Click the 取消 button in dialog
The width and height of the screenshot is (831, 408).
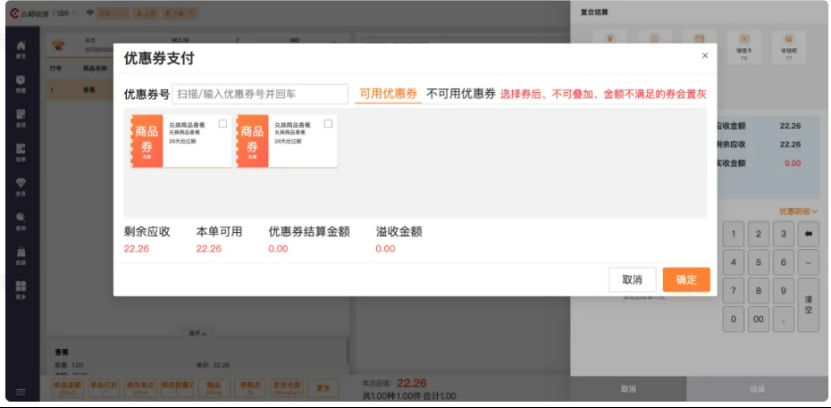click(632, 280)
